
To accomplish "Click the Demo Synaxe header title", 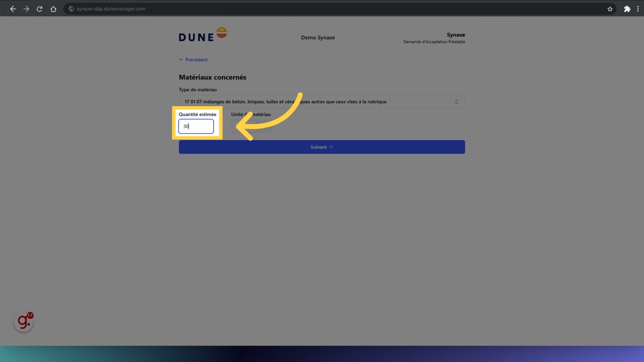I will tap(318, 38).
